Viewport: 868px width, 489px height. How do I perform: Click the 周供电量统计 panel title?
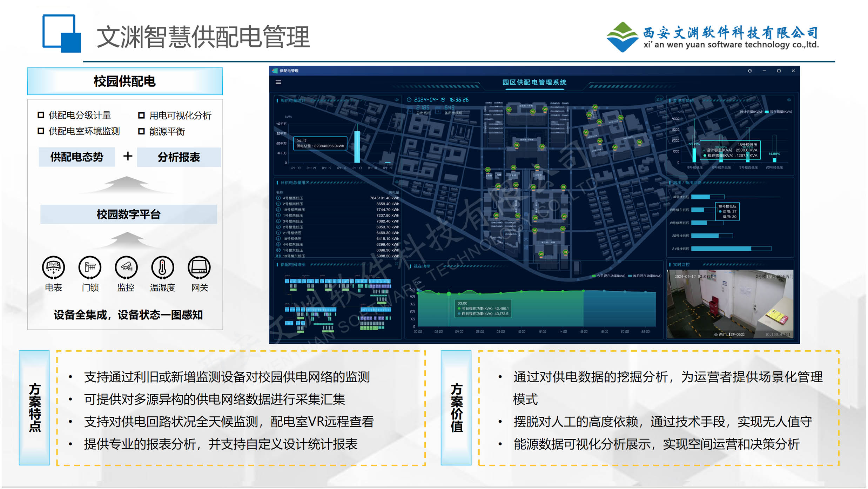292,100
